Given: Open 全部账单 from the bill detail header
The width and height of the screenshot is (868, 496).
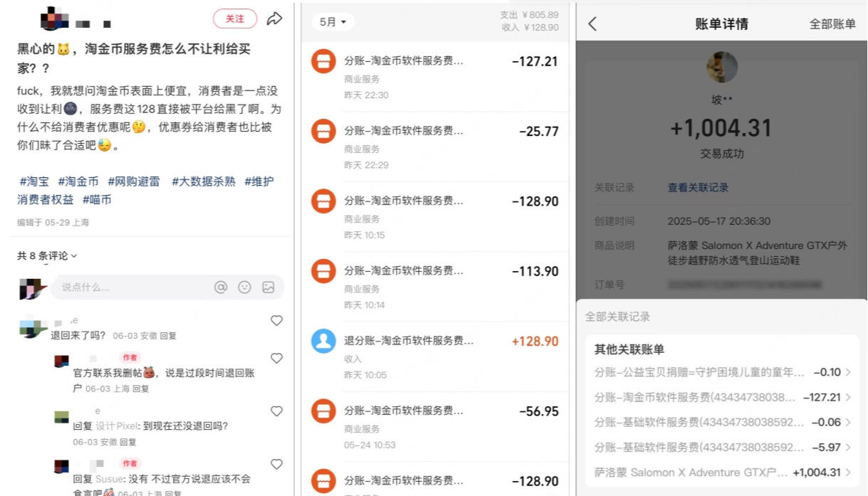Looking at the screenshot, I should [832, 23].
